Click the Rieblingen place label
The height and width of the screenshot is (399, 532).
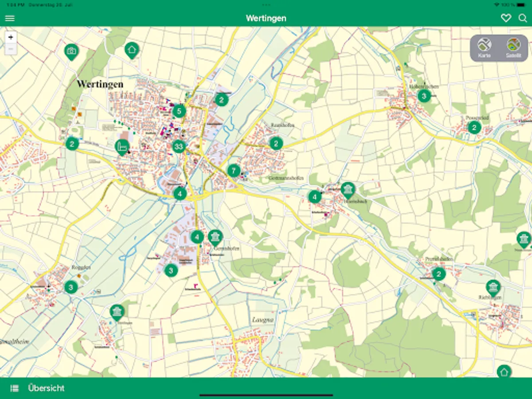click(490, 297)
